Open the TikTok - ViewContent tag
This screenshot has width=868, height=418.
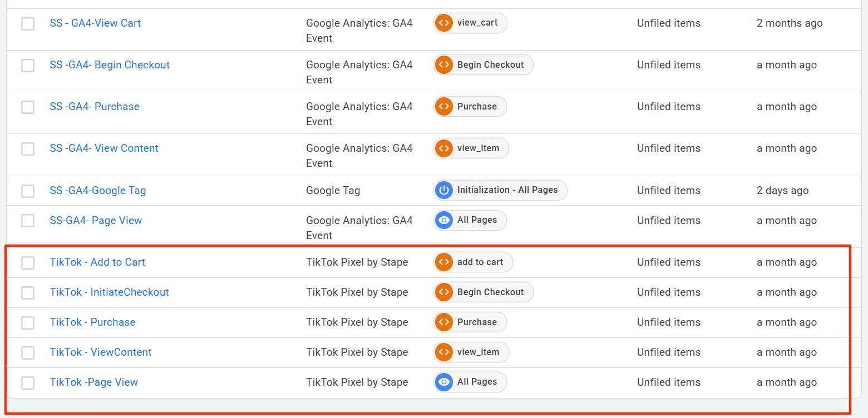point(101,352)
